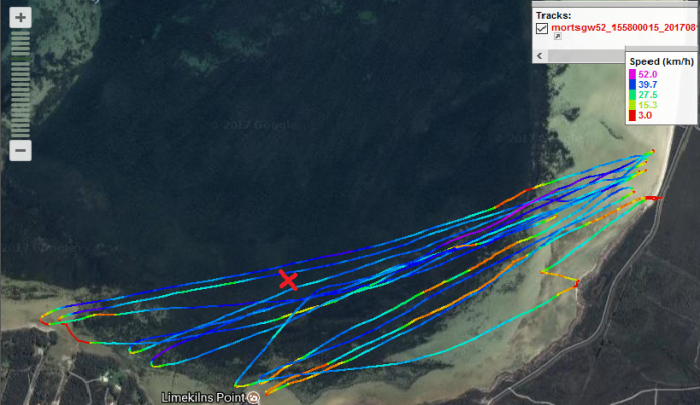This screenshot has width=700, height=405.
Task: Click the red X marker on the map
Action: 288,280
